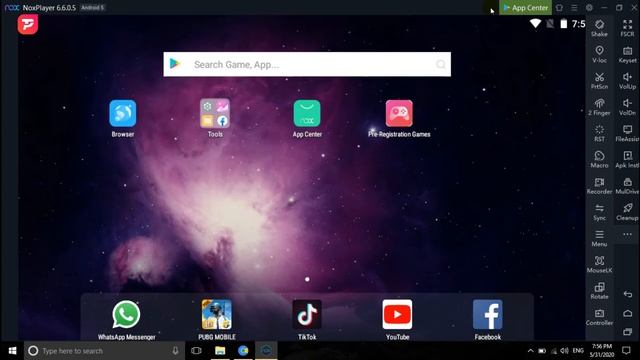Open NoxPlayer system settings gear
The height and width of the screenshot is (360, 640).
589,8
